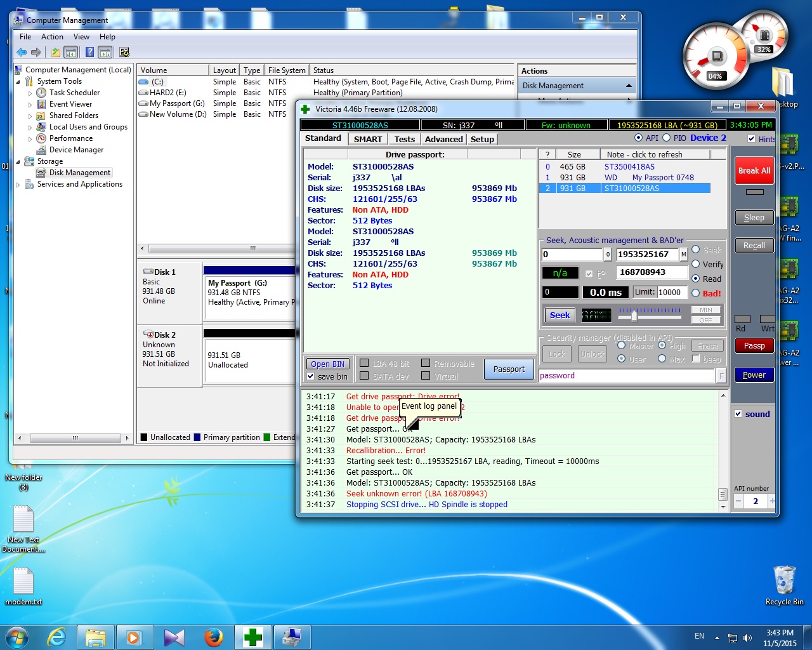Viewport: 812px width, 650px height.
Task: Open the Recycle Bin desktop icon
Action: pyautogui.click(x=785, y=585)
